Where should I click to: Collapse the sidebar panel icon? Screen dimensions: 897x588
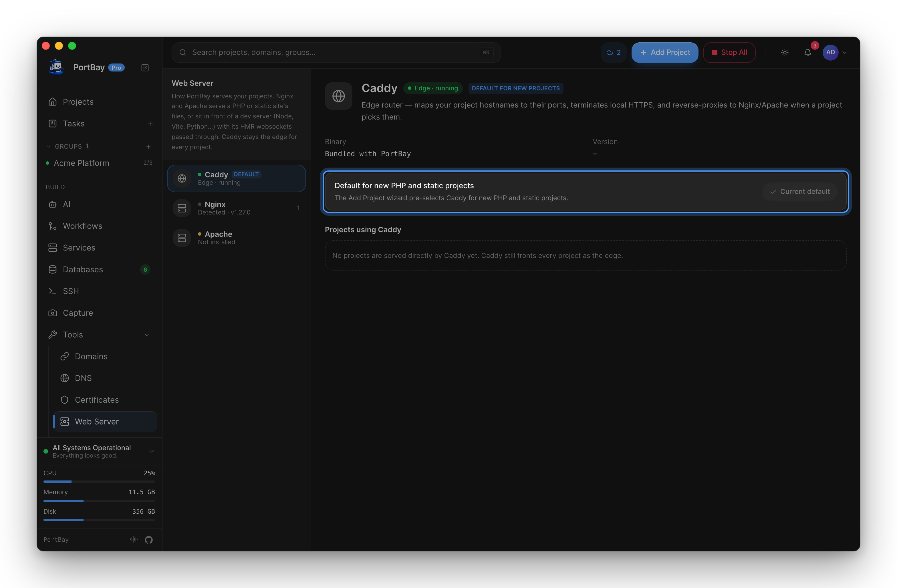click(145, 68)
